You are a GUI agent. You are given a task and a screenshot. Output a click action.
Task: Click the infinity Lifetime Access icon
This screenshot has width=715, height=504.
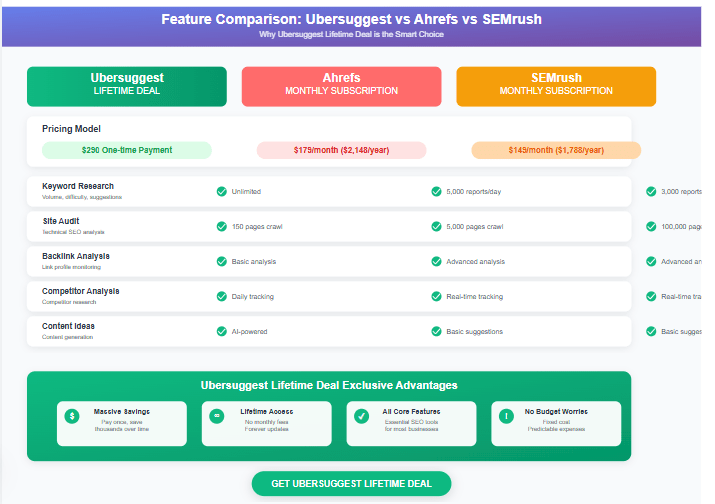pos(216,416)
